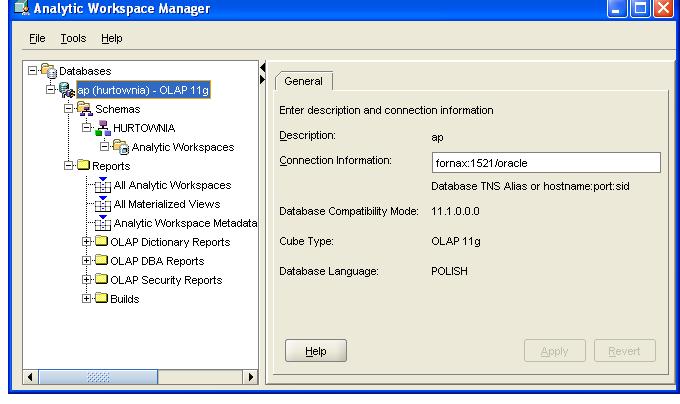680x404 pixels.
Task: Expand OLAP DBA Reports folder
Action: 87,261
